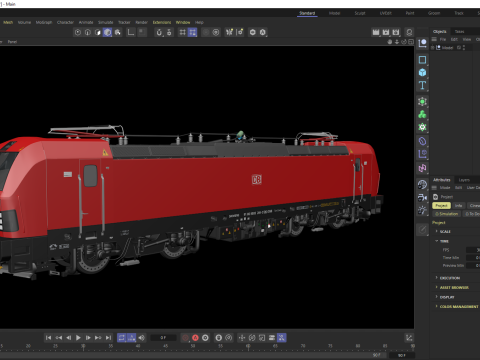Select the Text spline T icon
The image size is (480, 360).
(x=422, y=85)
